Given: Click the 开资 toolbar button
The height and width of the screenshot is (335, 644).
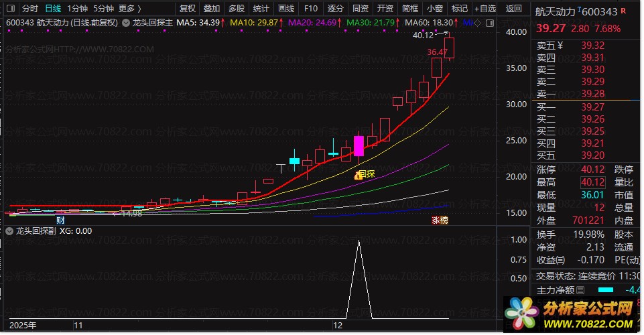Looking at the screenshot, I should tap(385, 8).
